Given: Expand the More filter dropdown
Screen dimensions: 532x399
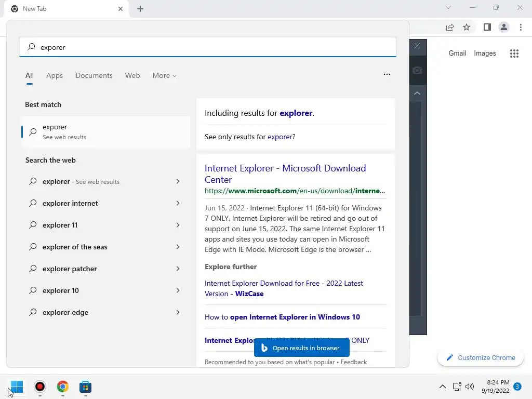Looking at the screenshot, I should point(165,75).
